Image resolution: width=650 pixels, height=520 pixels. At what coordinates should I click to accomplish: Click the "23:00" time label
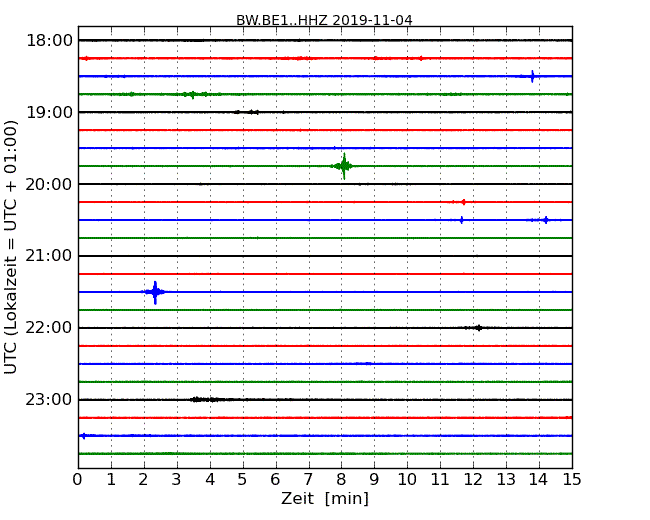[49, 399]
